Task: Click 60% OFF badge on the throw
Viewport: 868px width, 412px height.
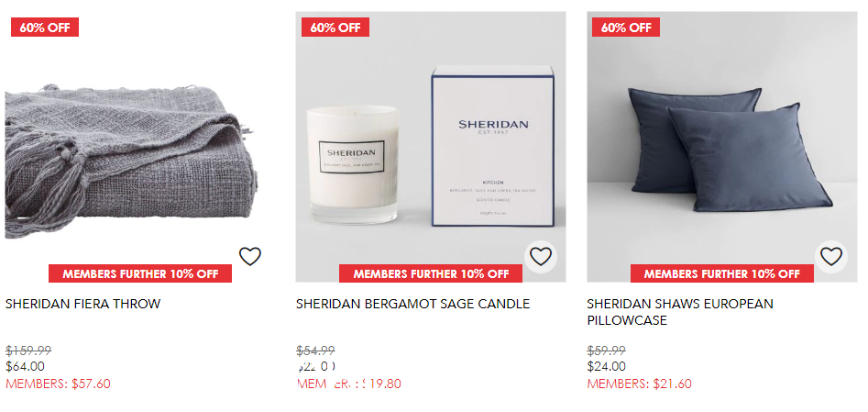Action: coord(45,28)
